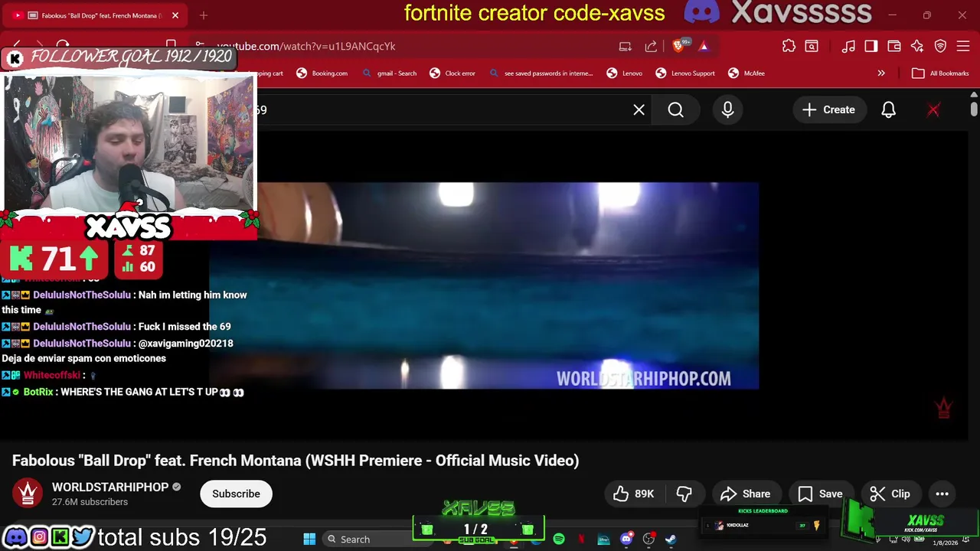Open the Extensions puzzle icon

click(x=789, y=46)
